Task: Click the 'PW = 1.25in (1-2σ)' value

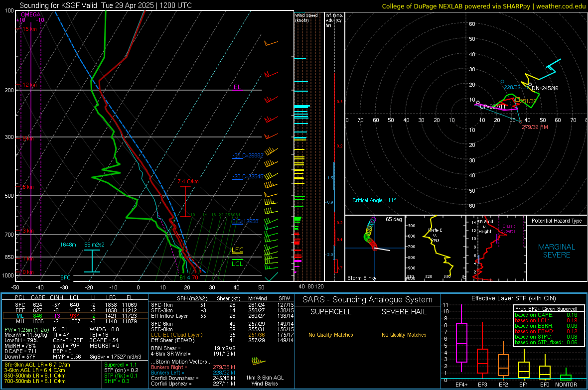Action: [x=26, y=329]
